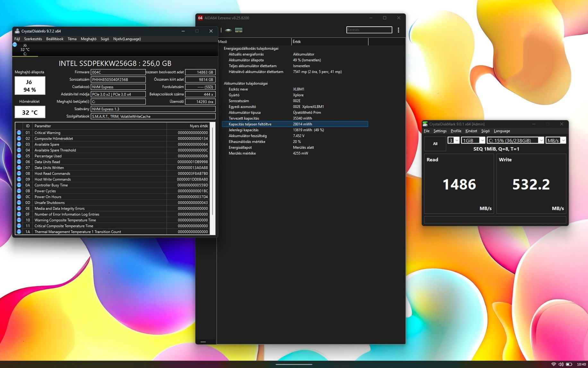Click the Jó 94 % health status button
The height and width of the screenshot is (368, 588).
click(x=30, y=86)
